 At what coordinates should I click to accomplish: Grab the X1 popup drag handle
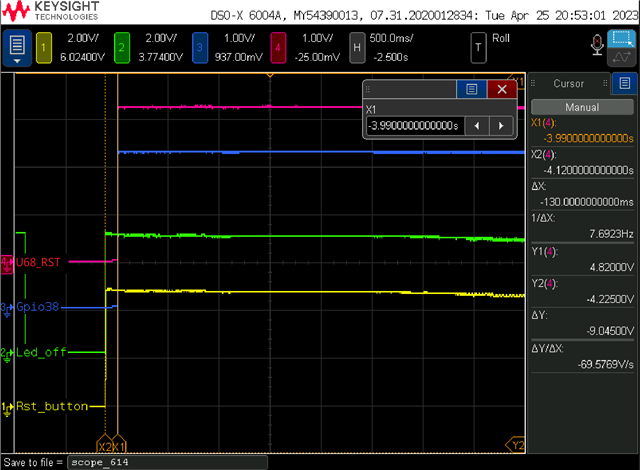368,89
